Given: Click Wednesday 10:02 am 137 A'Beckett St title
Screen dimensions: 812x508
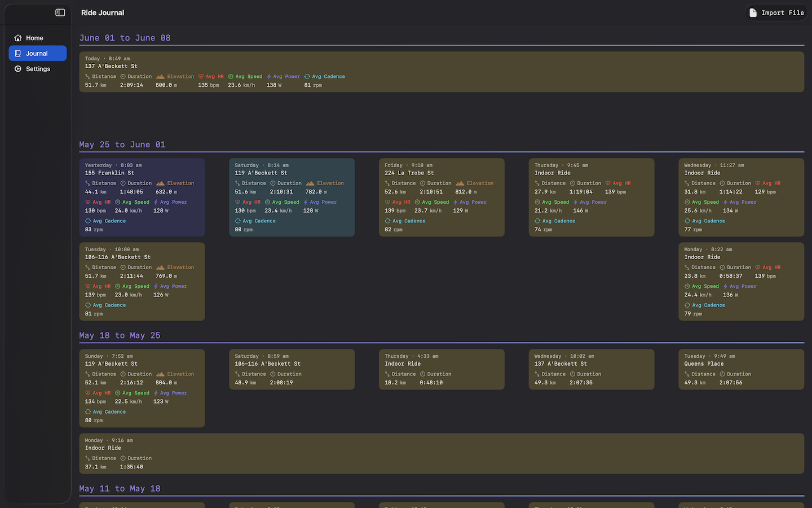Looking at the screenshot, I should tap(561, 364).
